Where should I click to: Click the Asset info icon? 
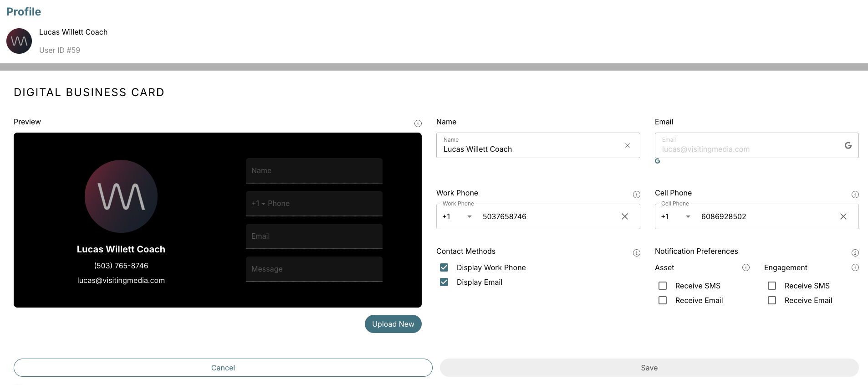(745, 267)
